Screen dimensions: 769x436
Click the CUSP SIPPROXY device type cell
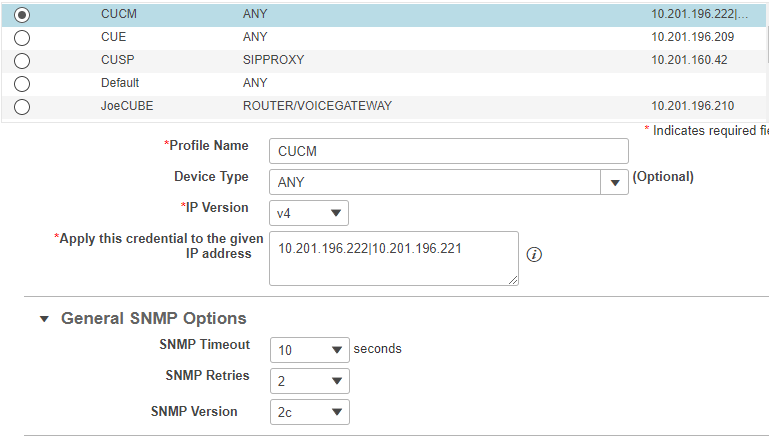click(273, 60)
